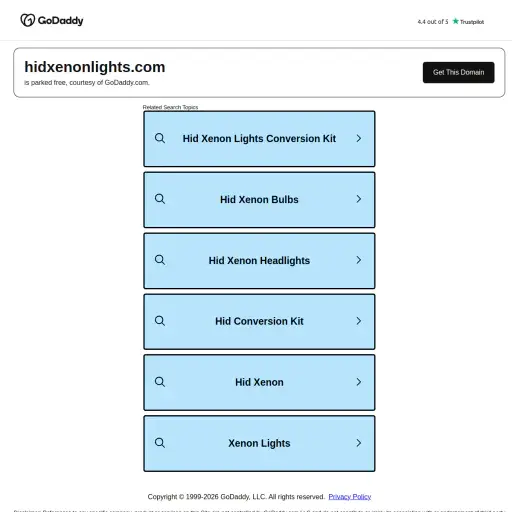Click search icon in the Hid Xenon row
The height and width of the screenshot is (512, 512).
160,382
